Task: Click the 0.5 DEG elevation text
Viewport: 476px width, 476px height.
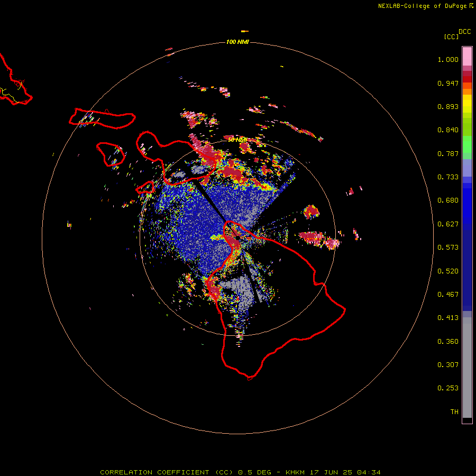Action: pos(255,472)
